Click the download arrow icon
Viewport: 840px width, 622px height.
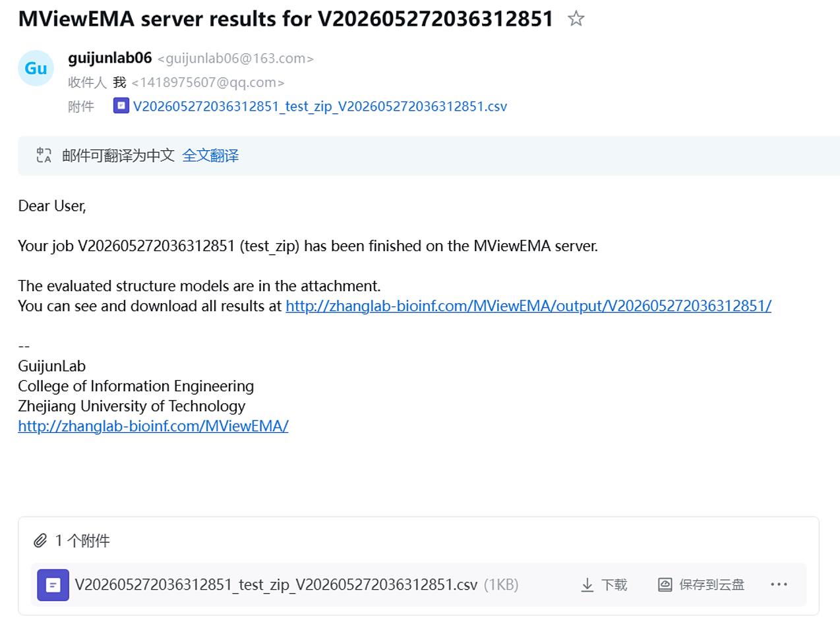click(x=587, y=584)
